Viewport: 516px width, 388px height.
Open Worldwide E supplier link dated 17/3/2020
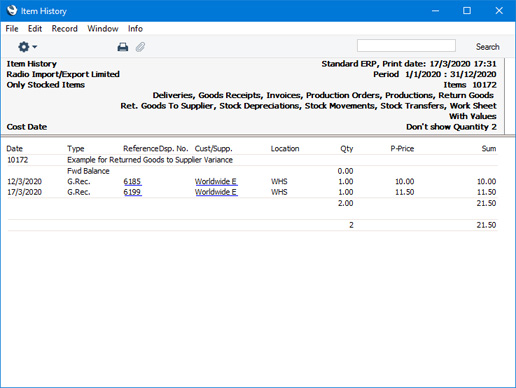coord(216,192)
